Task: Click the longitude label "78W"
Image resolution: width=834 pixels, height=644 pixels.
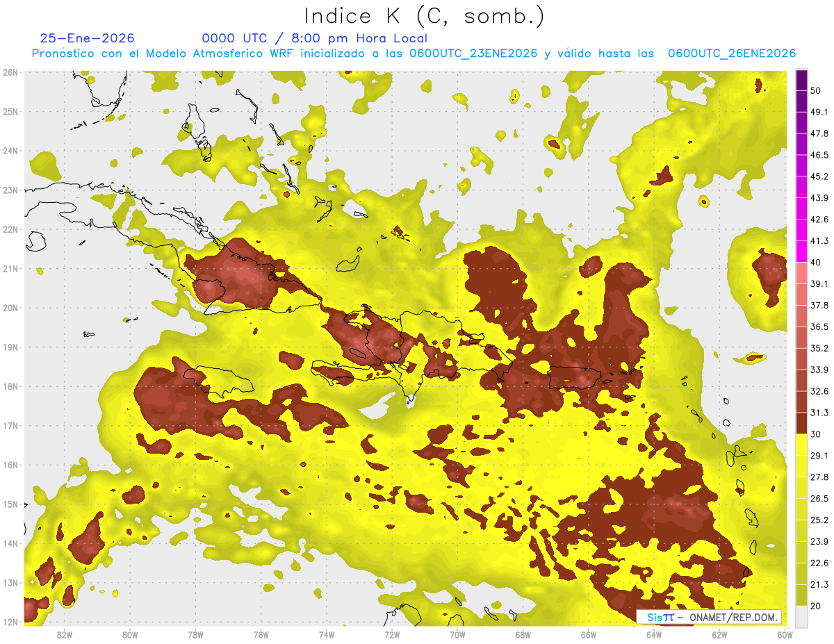Action: click(x=195, y=635)
